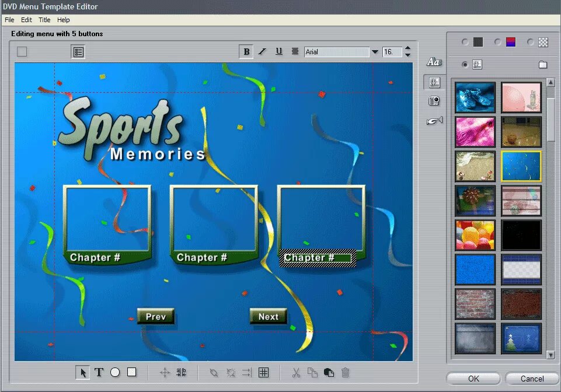561x392 pixels.
Task: Toggle the empty checkbox above the canvas
Action: [22, 52]
